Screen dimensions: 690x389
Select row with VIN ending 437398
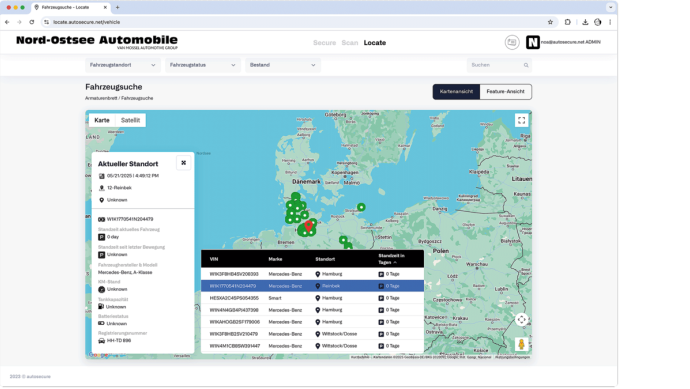click(x=312, y=310)
